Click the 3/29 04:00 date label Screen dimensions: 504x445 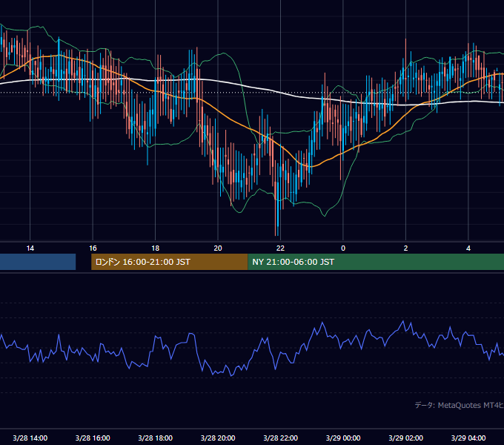click(468, 438)
